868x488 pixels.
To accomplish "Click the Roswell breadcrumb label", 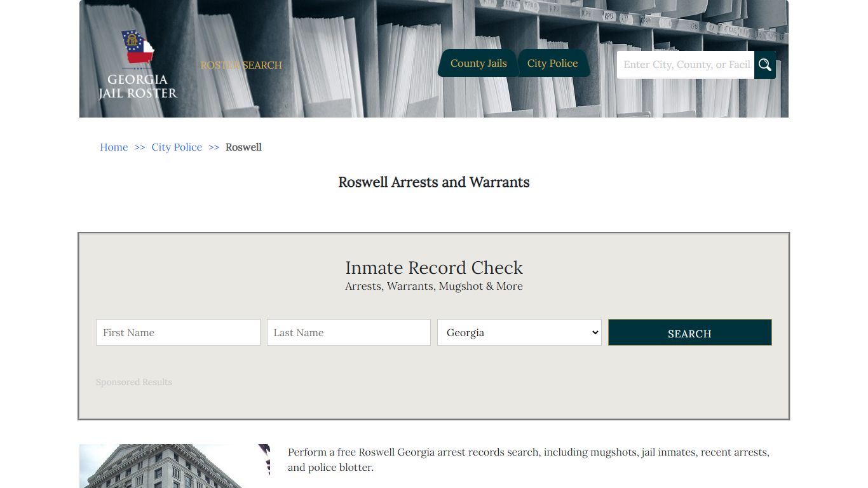I will [x=243, y=147].
